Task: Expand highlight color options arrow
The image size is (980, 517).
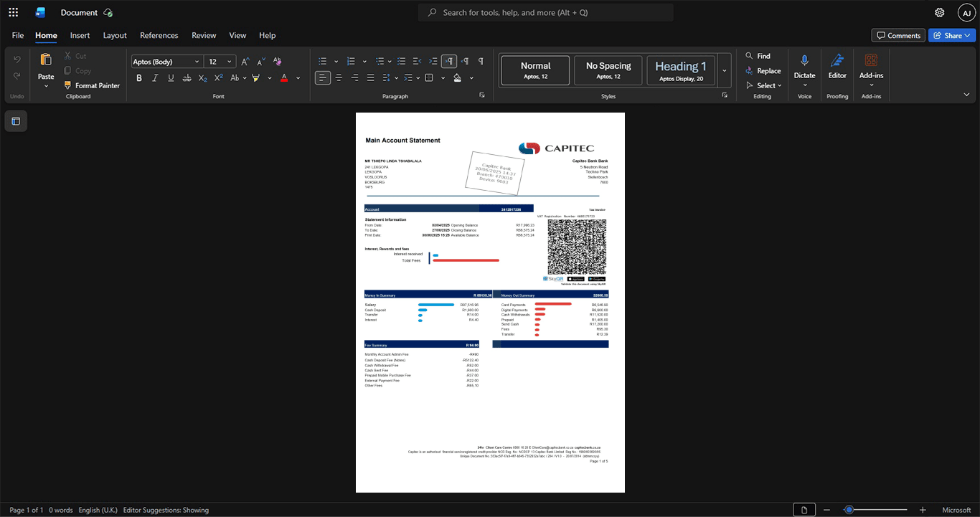Action: point(270,78)
